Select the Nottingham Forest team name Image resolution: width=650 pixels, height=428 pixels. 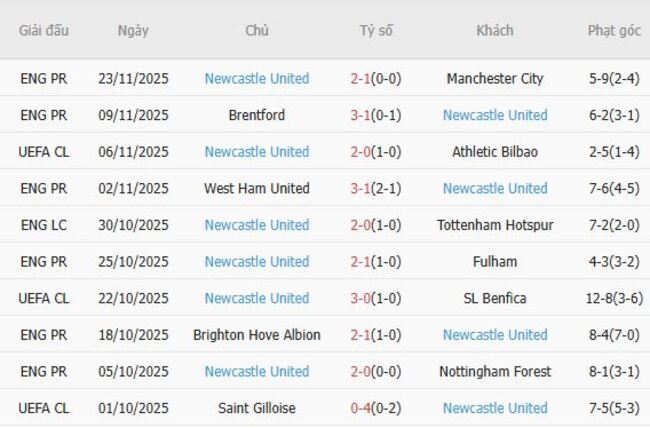(x=495, y=372)
